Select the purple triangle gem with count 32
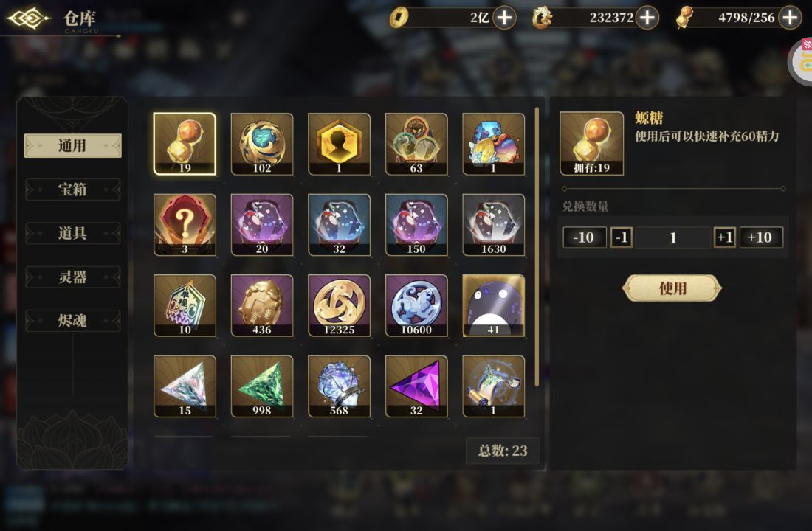The width and height of the screenshot is (812, 531). pyautogui.click(x=416, y=386)
